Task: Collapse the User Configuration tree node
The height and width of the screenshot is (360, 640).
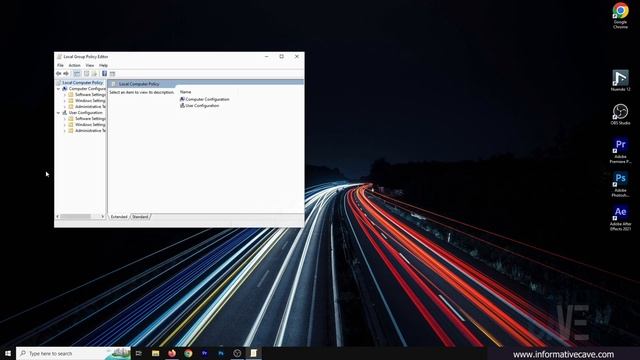Action: [58, 113]
